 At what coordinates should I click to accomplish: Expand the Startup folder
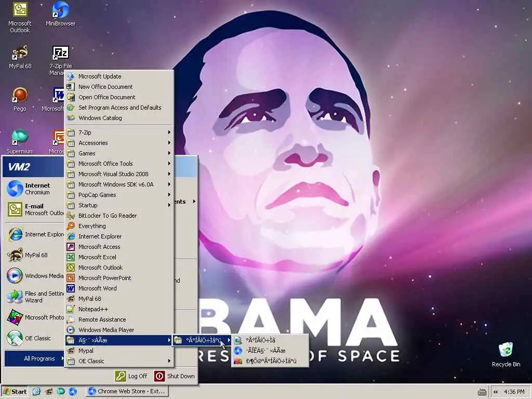click(x=119, y=205)
